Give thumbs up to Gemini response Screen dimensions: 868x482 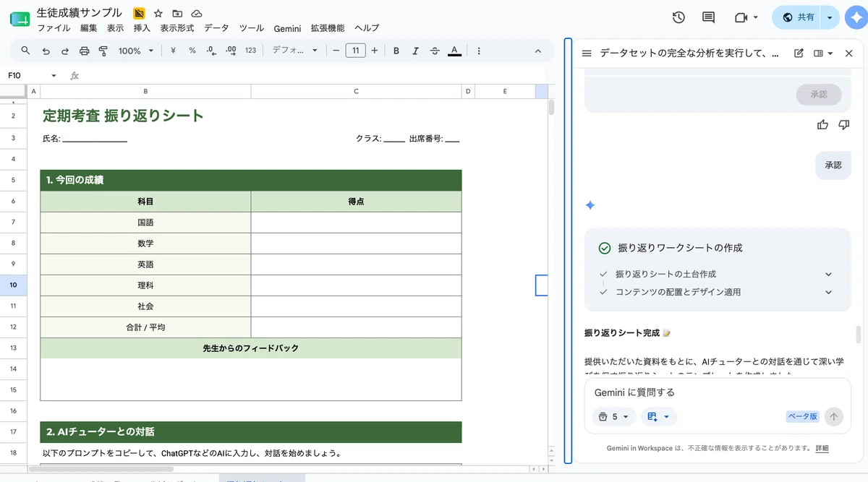822,125
